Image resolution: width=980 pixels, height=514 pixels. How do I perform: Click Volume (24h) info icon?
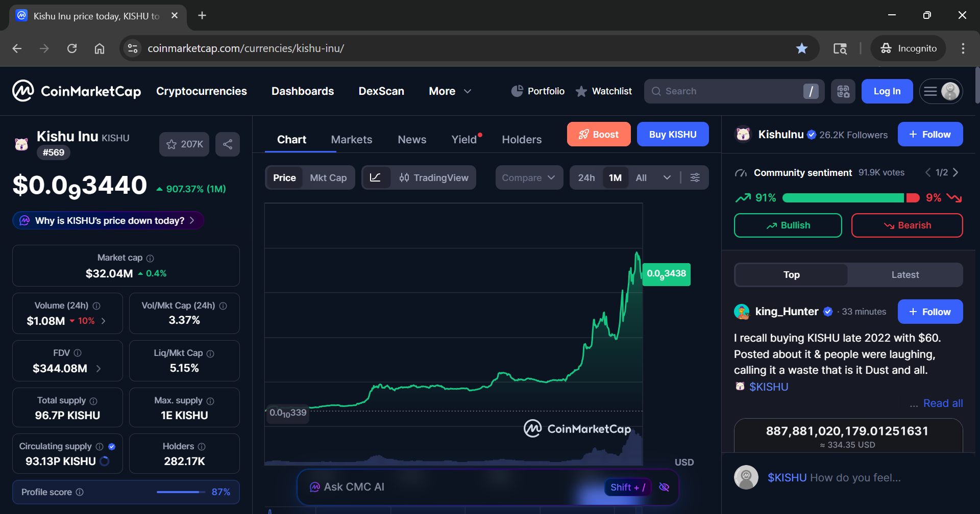pos(96,306)
